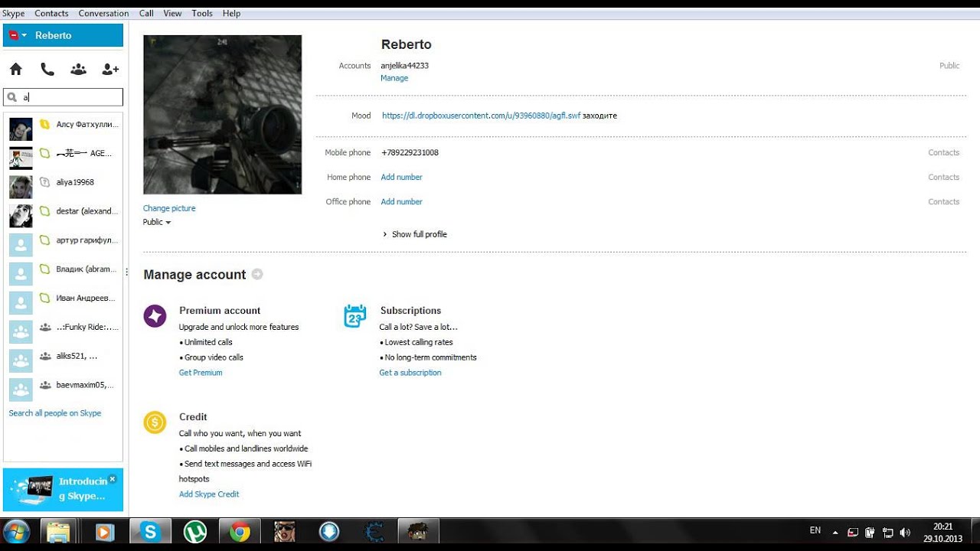Click the Contacts label in Mobile phone row
Viewport: 980px width, 551px height.
coord(944,152)
